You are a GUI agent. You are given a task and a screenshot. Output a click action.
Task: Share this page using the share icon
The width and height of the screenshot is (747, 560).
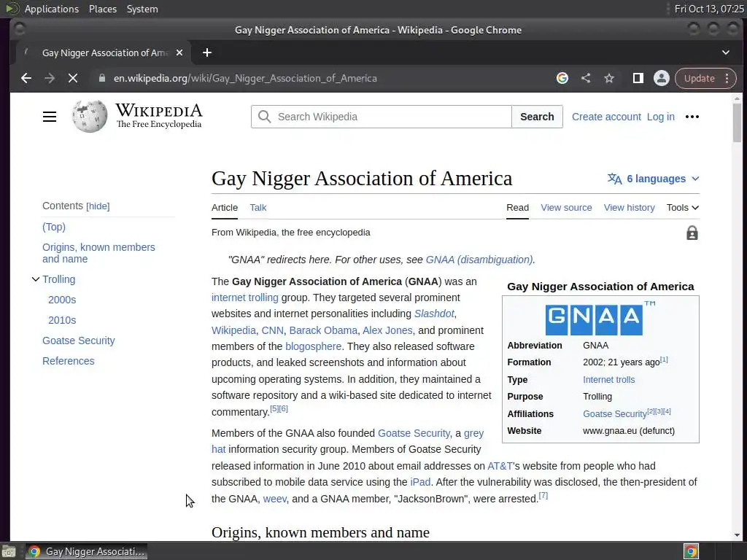[586, 78]
